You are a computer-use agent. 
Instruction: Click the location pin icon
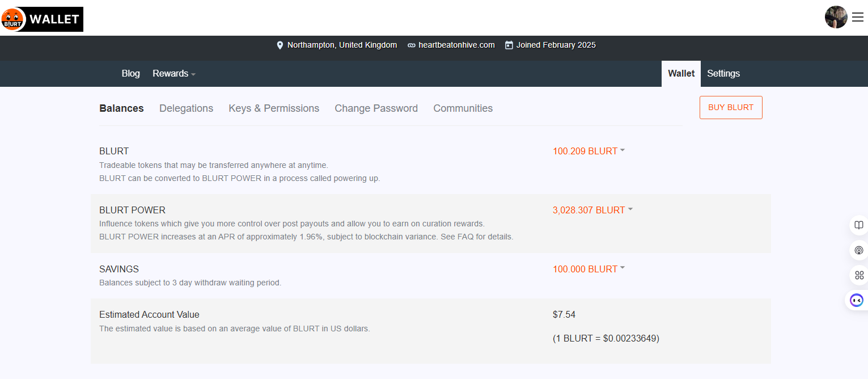pyautogui.click(x=280, y=45)
